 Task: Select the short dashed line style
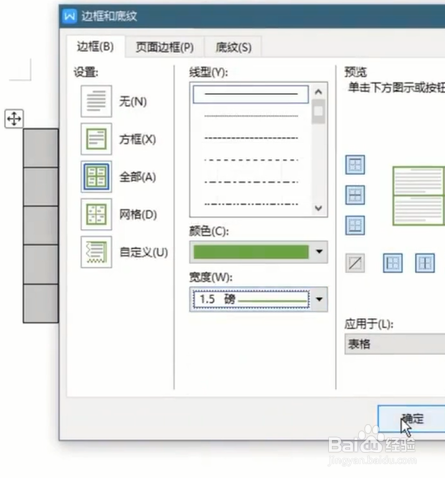[x=251, y=138]
